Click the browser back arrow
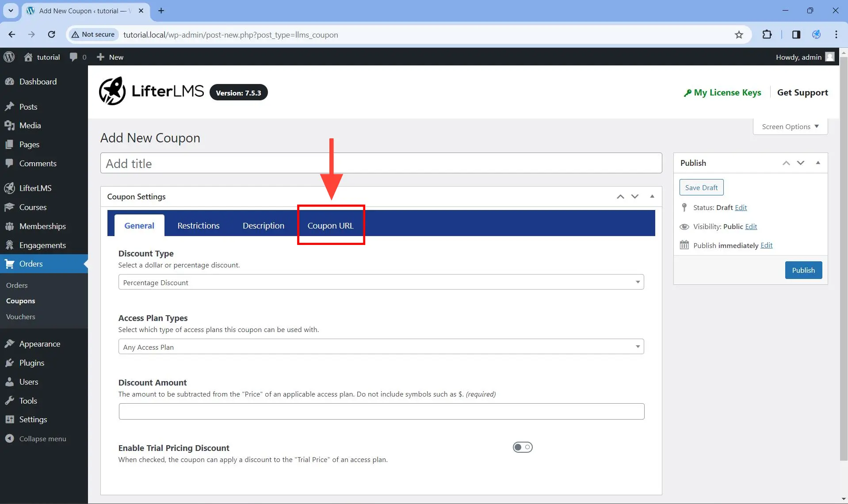Screen dimensions: 848x504 [12, 34]
